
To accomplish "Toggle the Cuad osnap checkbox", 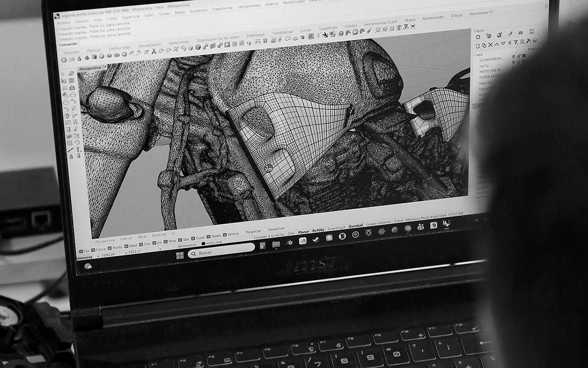I will [193, 238].
